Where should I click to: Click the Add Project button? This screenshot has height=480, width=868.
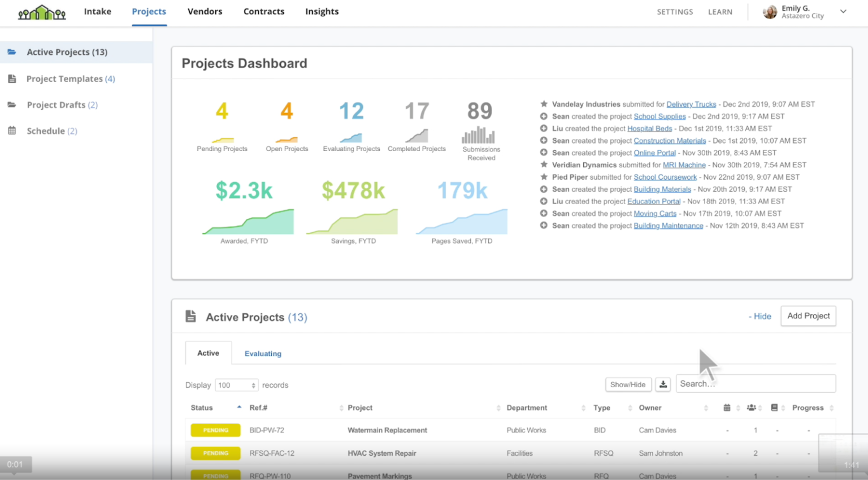point(808,316)
